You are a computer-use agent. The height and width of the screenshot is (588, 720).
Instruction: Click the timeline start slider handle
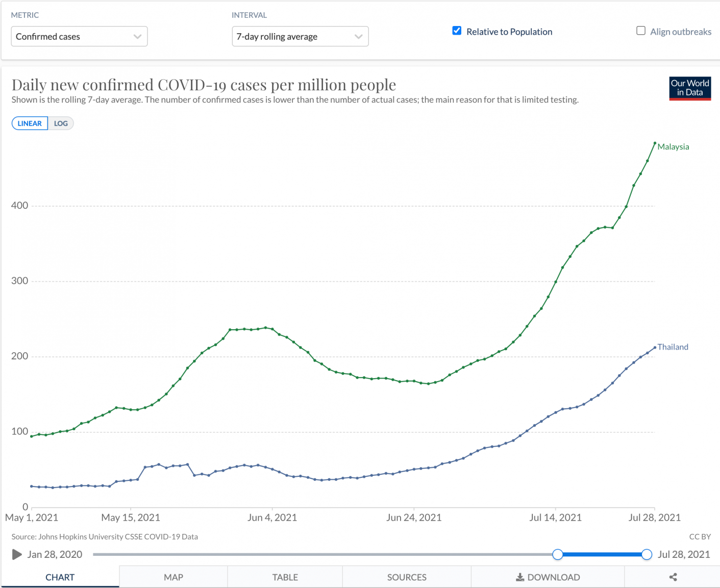[558, 554]
